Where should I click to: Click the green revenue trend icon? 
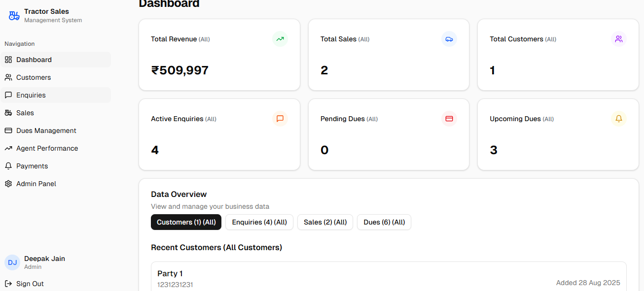(x=280, y=39)
